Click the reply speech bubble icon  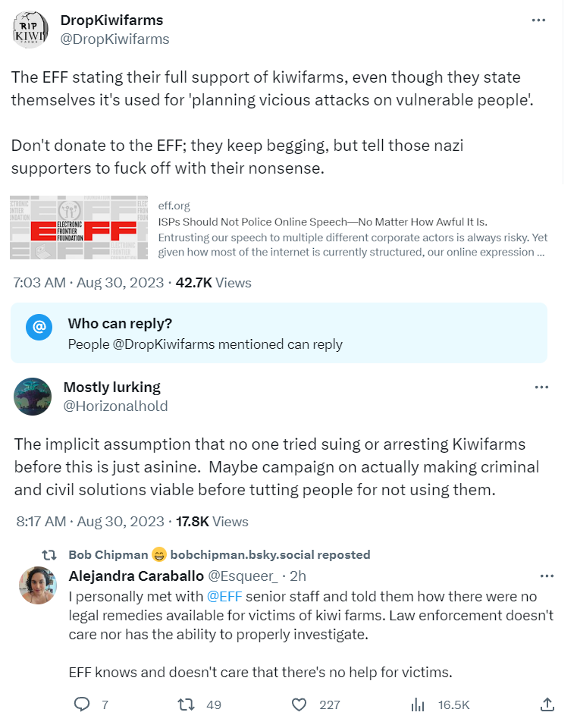pos(83,704)
